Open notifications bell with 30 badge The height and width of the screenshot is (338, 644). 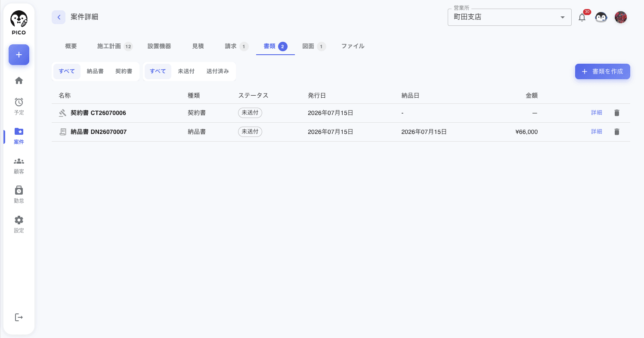582,17
